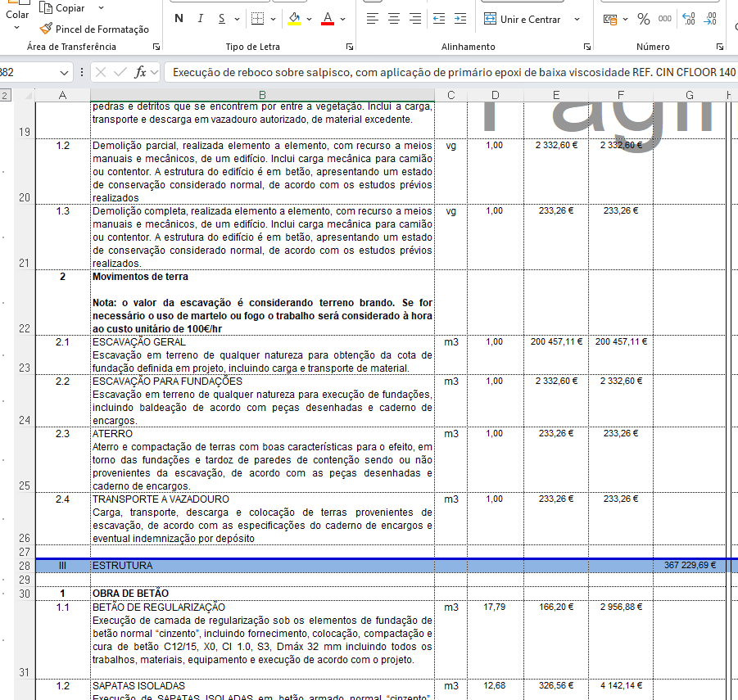
Task: Select 200 457,11 € in column E
Action: (556, 355)
